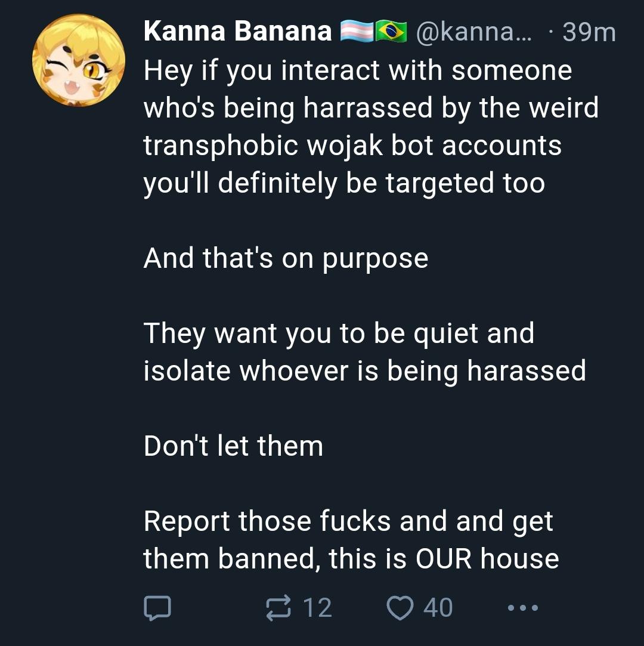Click the "They want you to be quiet" line
Image resolution: width=644 pixels, height=646 pixels.
click(338, 333)
